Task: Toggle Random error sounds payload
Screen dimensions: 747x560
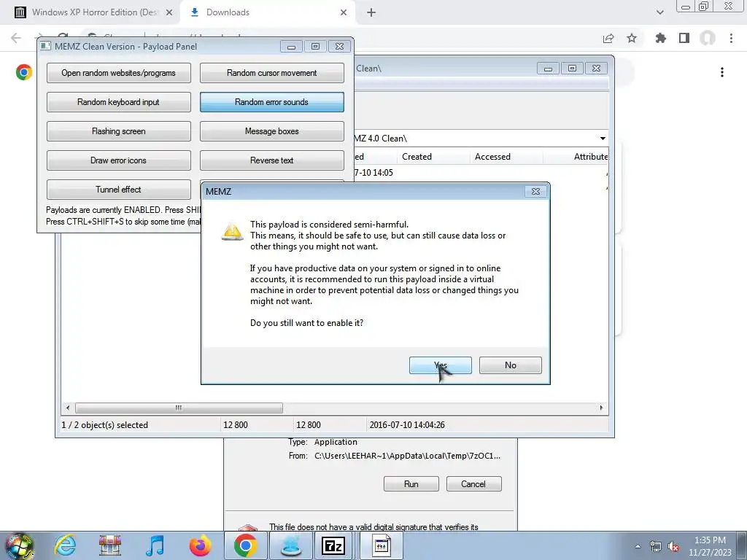Action: click(271, 102)
